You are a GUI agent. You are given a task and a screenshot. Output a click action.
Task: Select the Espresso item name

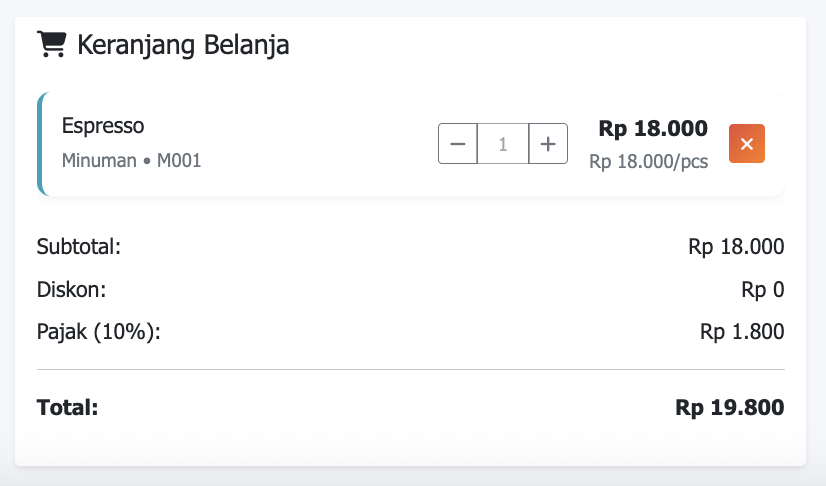[x=103, y=126]
